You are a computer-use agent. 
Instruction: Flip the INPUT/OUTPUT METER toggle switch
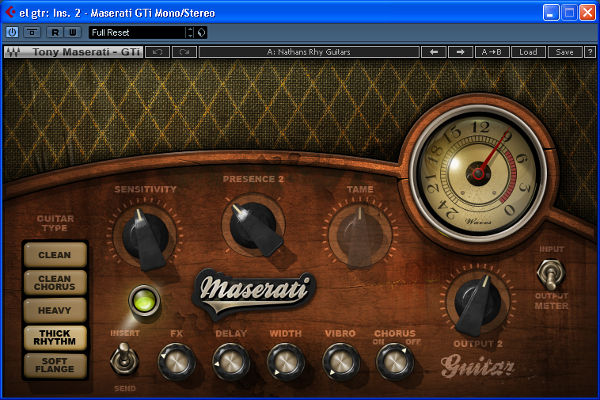pos(551,274)
